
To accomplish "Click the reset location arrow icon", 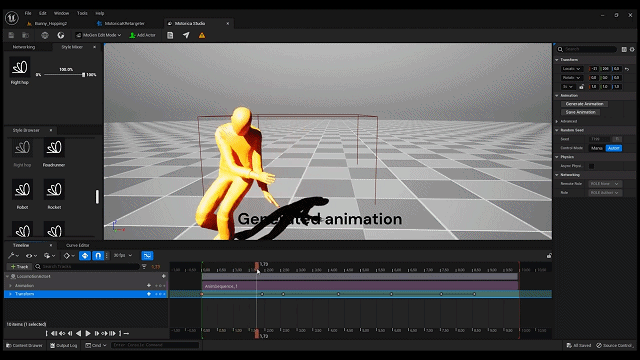I will (x=627, y=69).
